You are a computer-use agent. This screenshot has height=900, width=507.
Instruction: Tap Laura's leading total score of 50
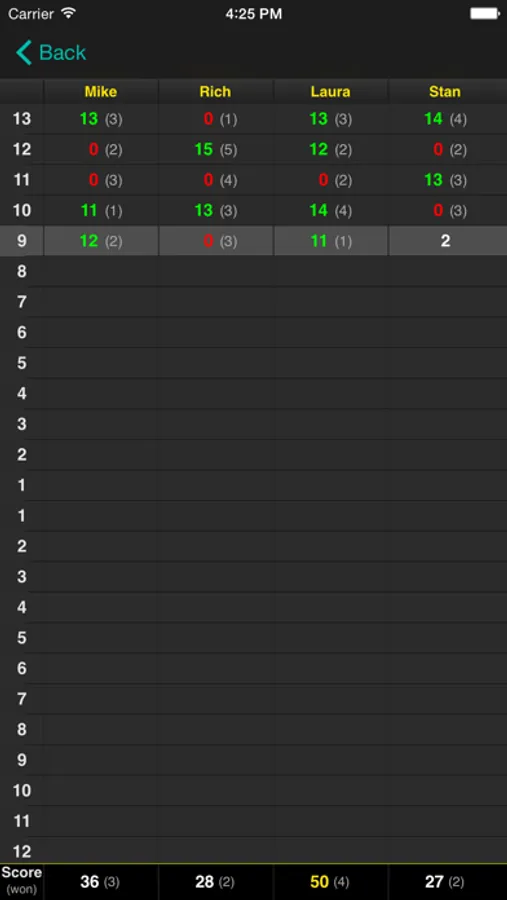click(x=320, y=882)
